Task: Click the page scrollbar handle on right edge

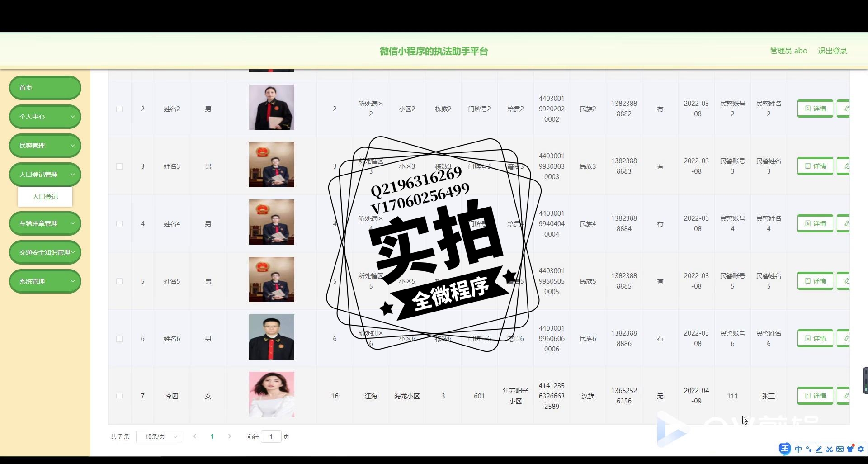Action: [865, 381]
